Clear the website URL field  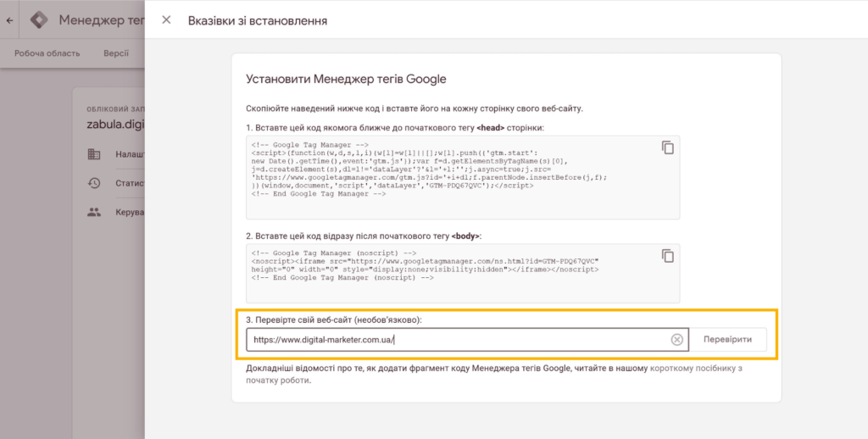pos(676,340)
